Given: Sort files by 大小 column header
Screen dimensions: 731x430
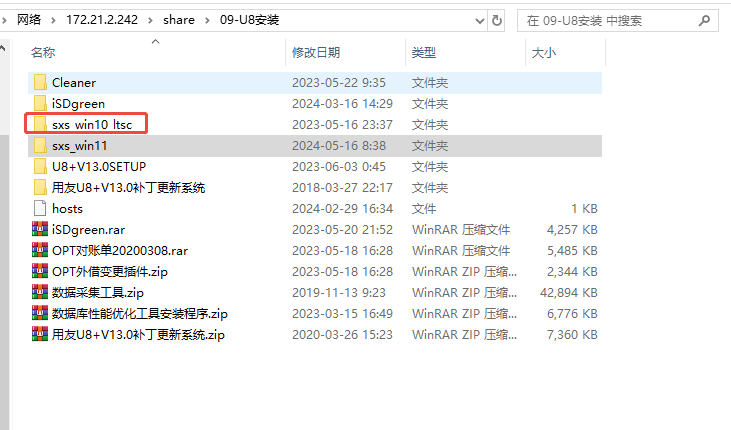Looking at the screenshot, I should 544,52.
